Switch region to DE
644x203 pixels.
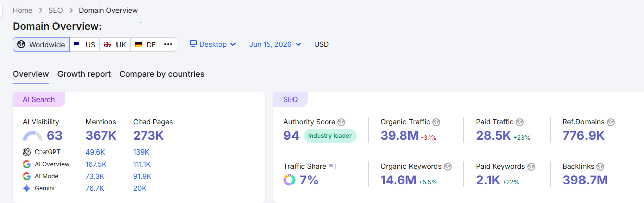tap(145, 44)
